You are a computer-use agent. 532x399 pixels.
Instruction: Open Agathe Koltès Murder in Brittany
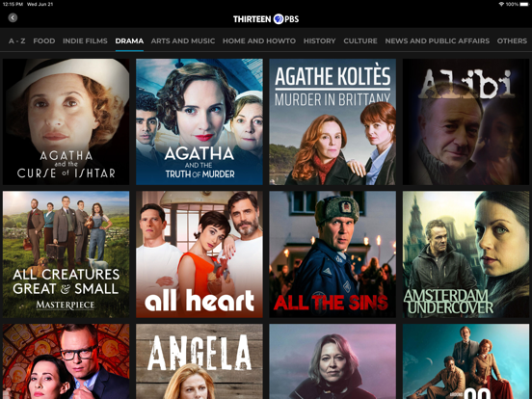click(332, 121)
